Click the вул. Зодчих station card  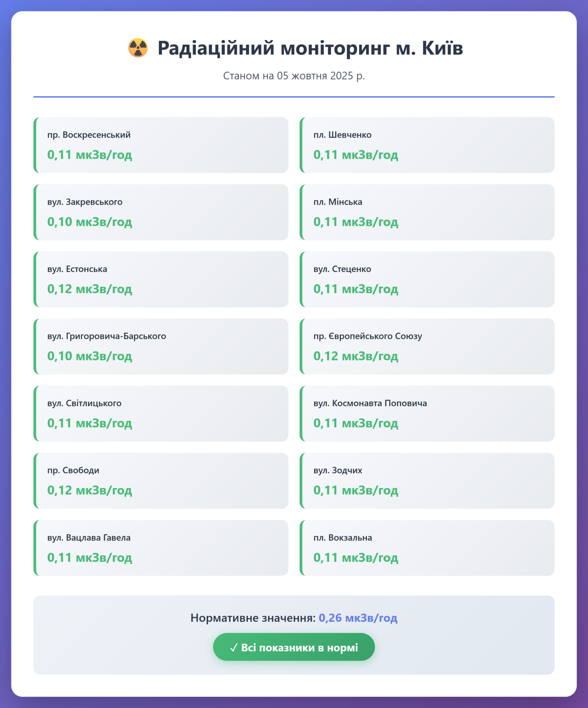[427, 481]
